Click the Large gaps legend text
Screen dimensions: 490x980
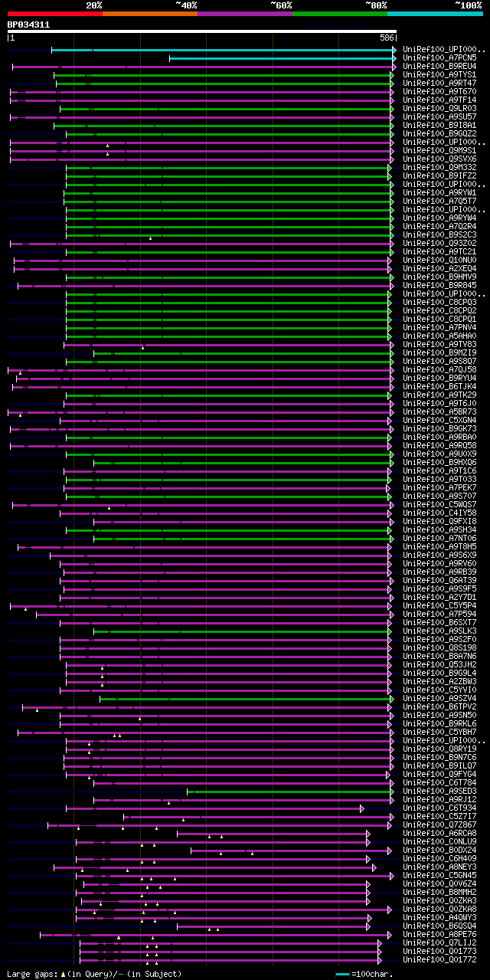pyautogui.click(x=95, y=974)
